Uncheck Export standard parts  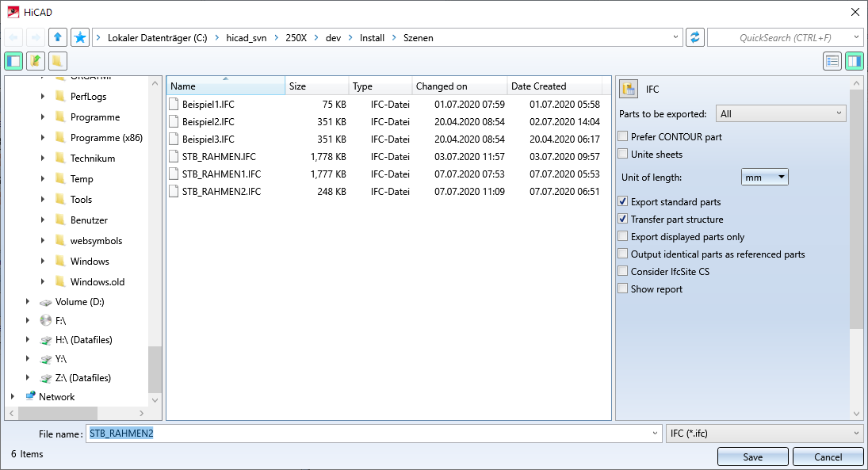pos(623,202)
